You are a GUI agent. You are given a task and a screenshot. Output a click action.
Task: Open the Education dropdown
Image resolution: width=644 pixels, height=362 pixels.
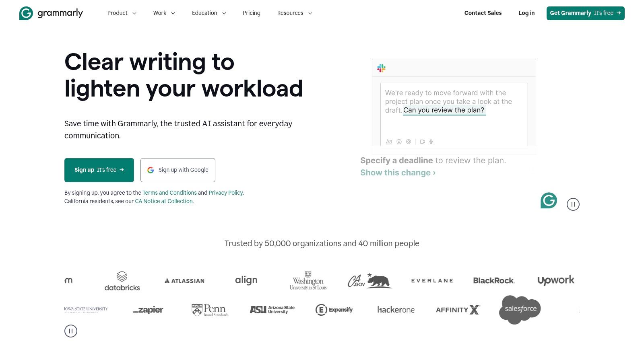tap(209, 13)
